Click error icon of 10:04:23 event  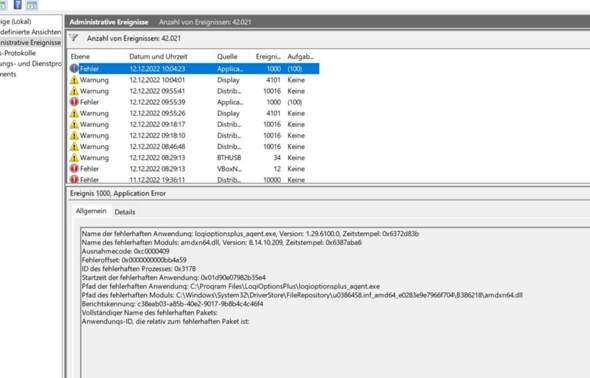(74, 68)
